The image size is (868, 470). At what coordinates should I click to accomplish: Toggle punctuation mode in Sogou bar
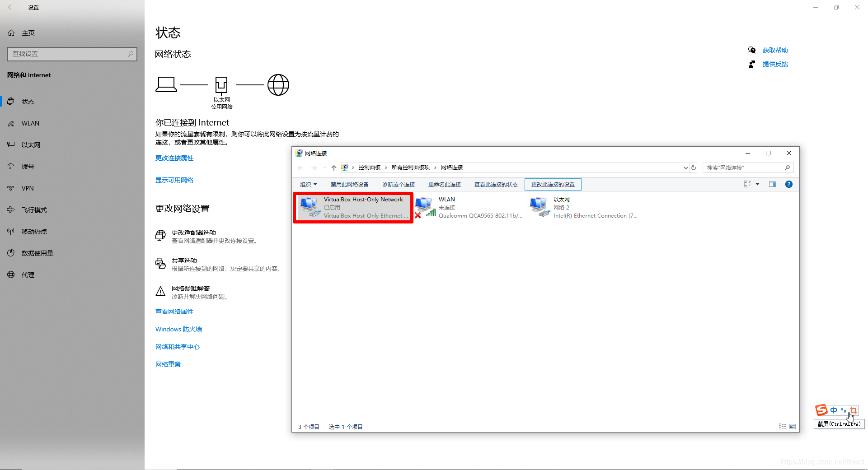843,410
